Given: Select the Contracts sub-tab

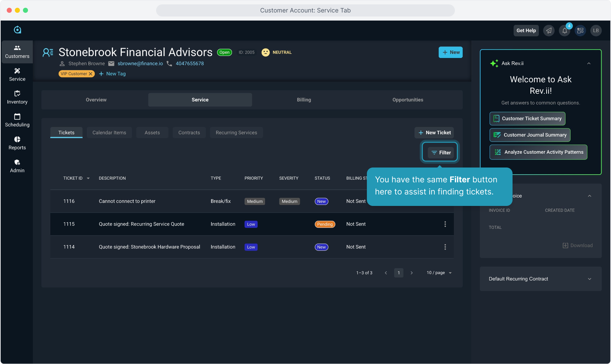Looking at the screenshot, I should [189, 133].
